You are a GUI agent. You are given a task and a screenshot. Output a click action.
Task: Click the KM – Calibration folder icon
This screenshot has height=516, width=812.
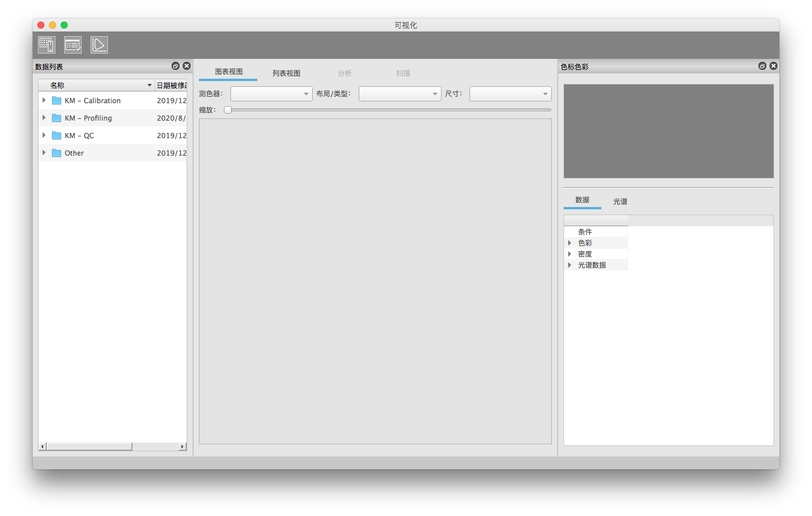click(x=57, y=100)
